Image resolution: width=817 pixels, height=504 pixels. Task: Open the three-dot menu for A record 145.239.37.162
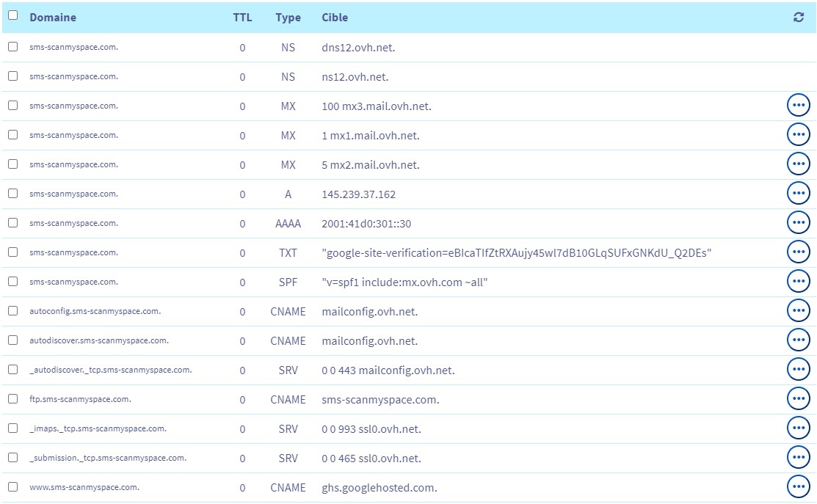798,194
